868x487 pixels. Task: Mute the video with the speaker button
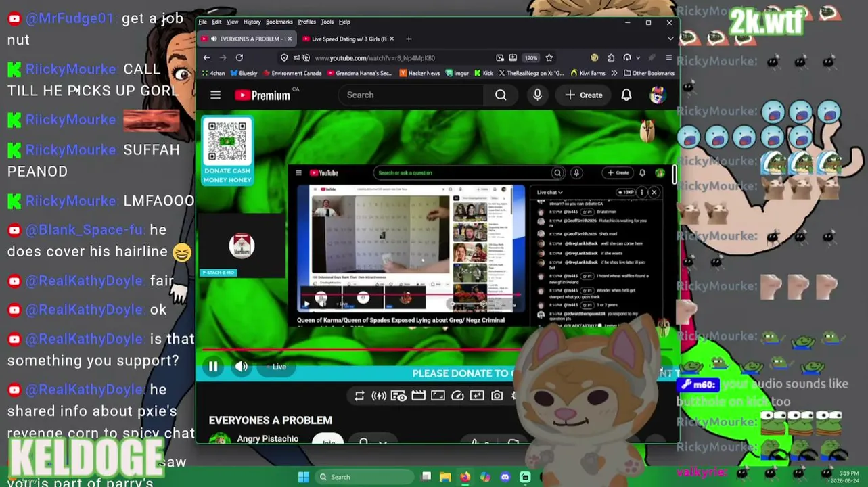click(242, 367)
